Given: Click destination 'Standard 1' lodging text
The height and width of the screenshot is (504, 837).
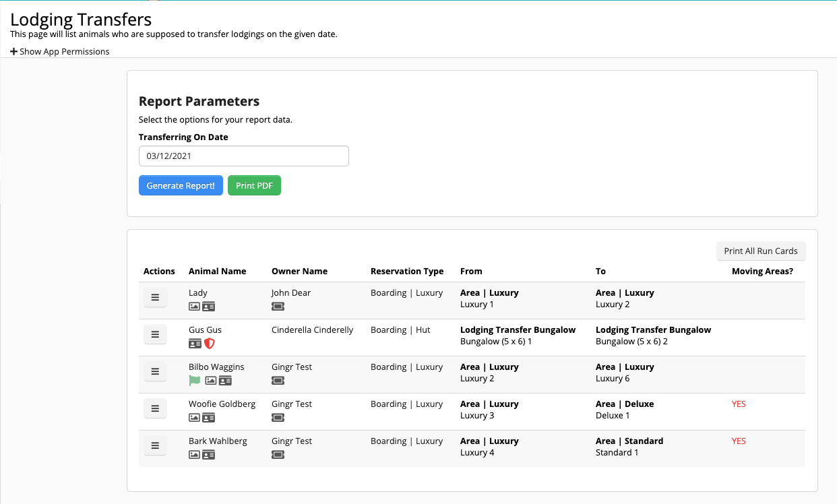Looking at the screenshot, I should pyautogui.click(x=617, y=453).
